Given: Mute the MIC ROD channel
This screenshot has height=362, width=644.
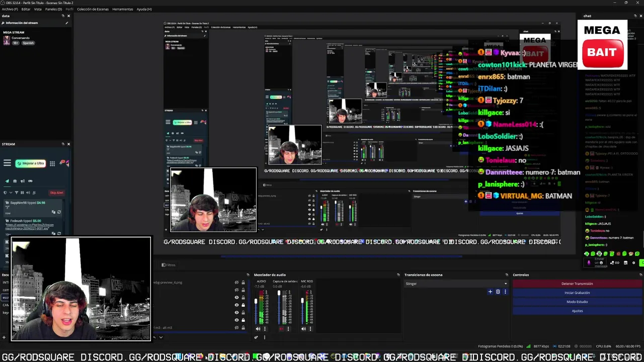Looking at the screenshot, I should 303,329.
